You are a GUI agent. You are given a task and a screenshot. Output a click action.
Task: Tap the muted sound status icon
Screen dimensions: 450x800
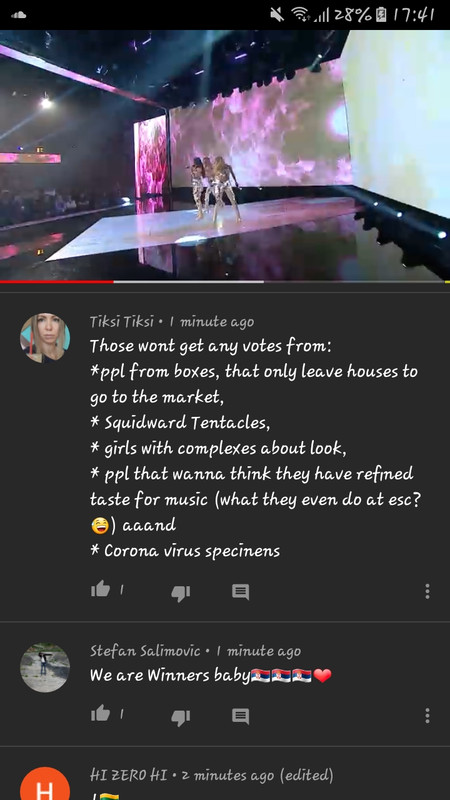277,14
